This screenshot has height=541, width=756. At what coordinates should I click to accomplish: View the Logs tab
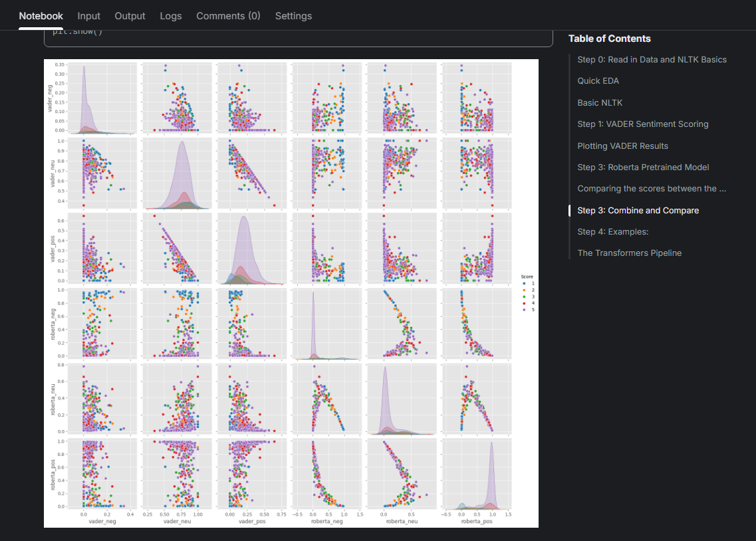tap(171, 16)
